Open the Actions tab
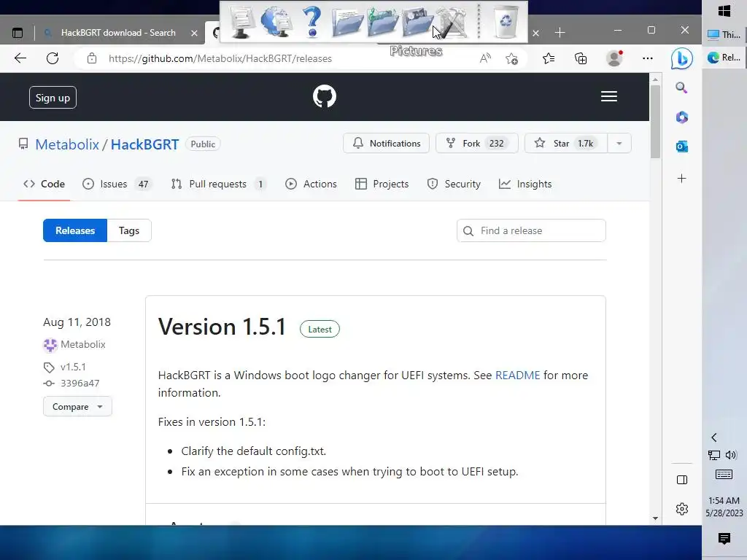 click(x=311, y=184)
